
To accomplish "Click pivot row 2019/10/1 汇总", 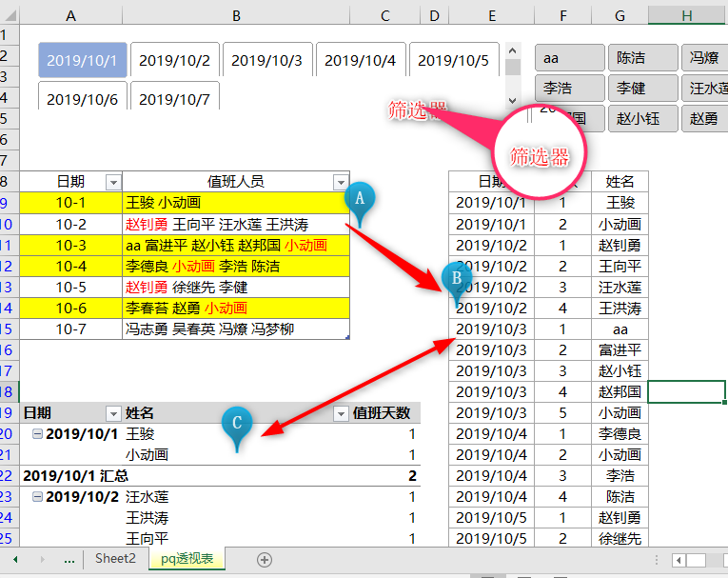I will (x=220, y=476).
